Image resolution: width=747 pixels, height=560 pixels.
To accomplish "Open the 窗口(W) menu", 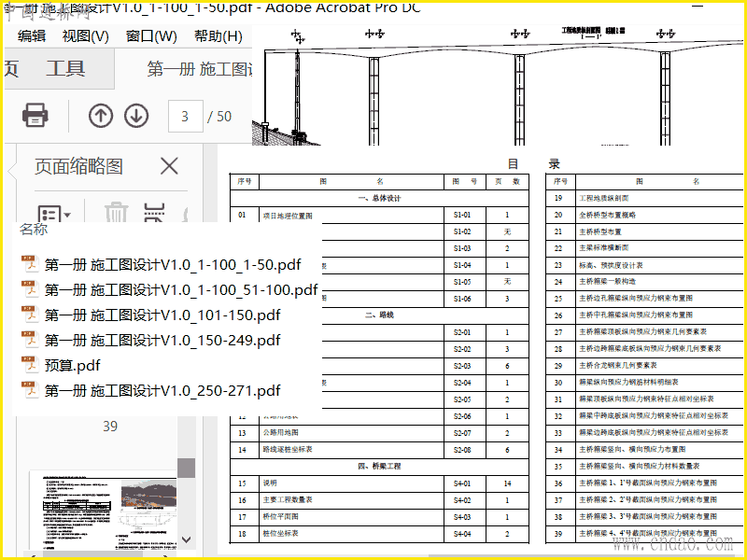I will [x=151, y=36].
